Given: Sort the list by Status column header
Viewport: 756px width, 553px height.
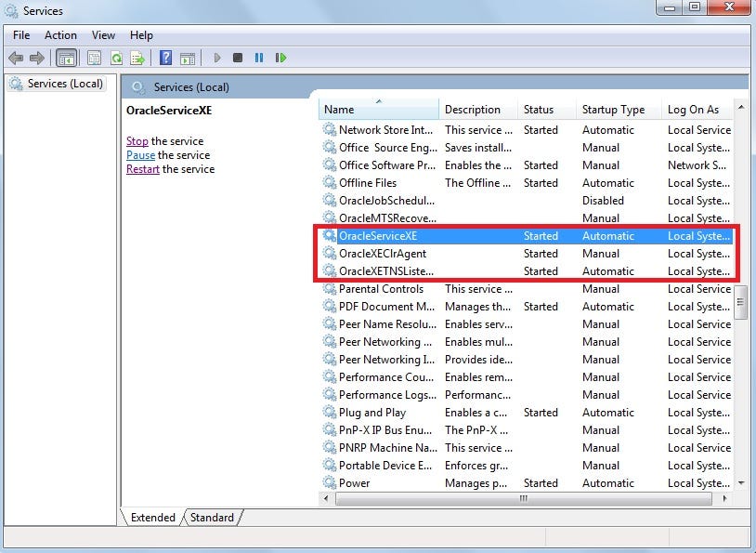Looking at the screenshot, I should click(539, 110).
